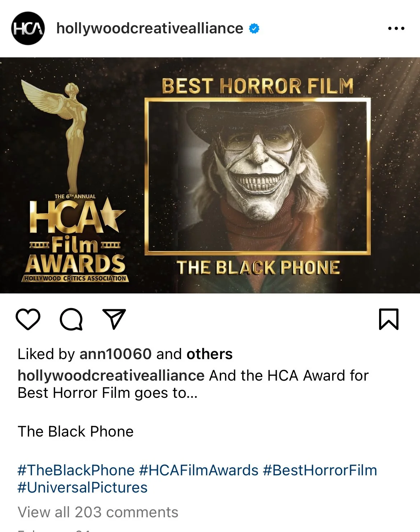420x532 pixels.
Task: View all 203 comments
Action: [98, 512]
